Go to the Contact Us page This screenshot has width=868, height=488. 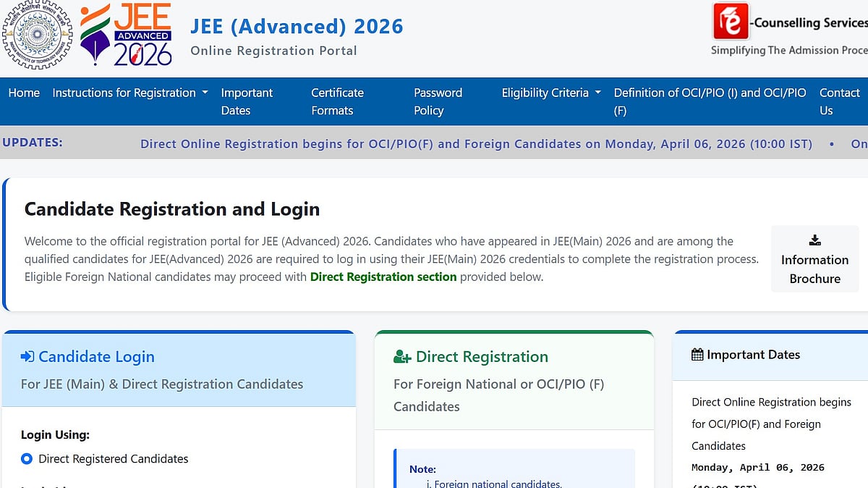point(839,101)
